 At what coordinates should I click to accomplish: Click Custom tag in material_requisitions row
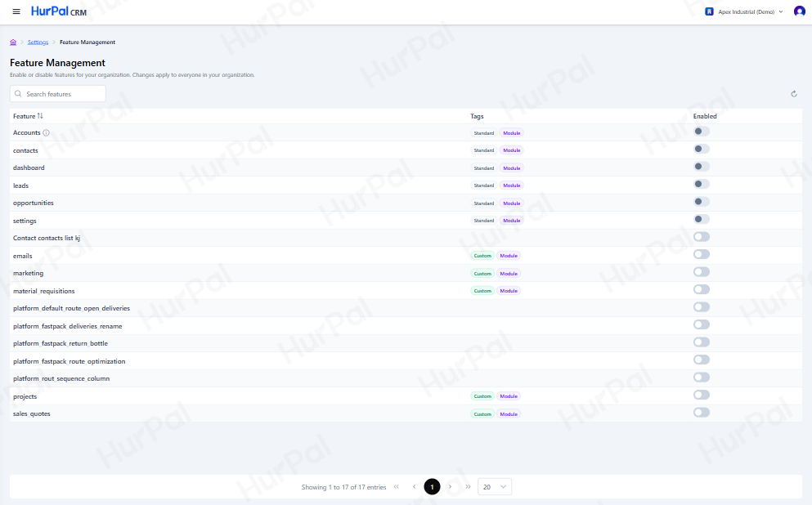482,291
